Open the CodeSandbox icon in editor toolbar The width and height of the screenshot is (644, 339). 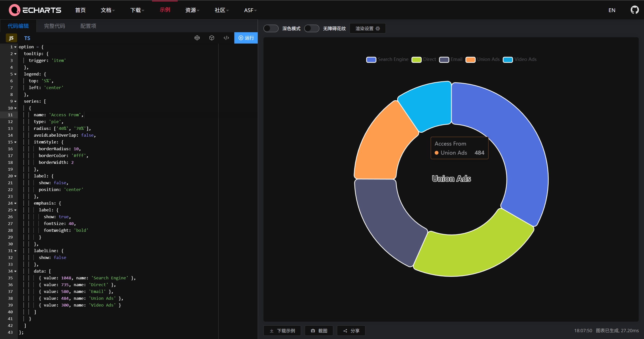(x=212, y=38)
